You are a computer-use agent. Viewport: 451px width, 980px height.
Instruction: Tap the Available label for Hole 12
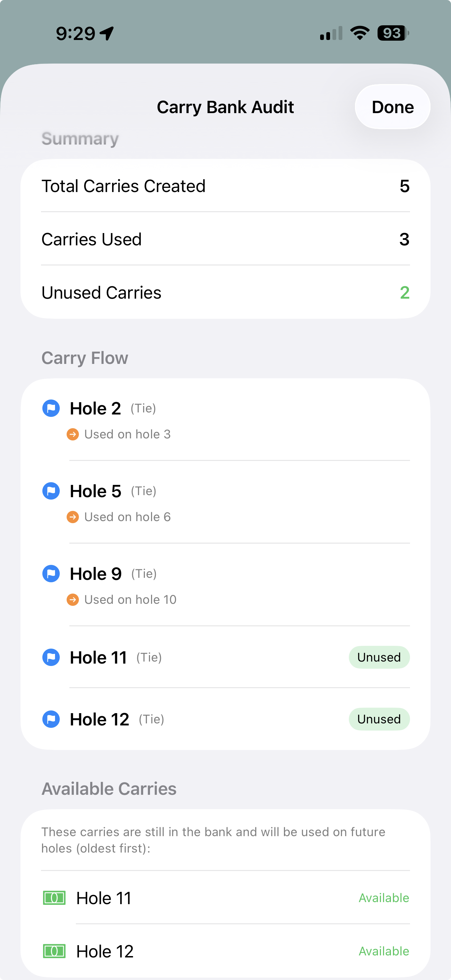(x=384, y=951)
